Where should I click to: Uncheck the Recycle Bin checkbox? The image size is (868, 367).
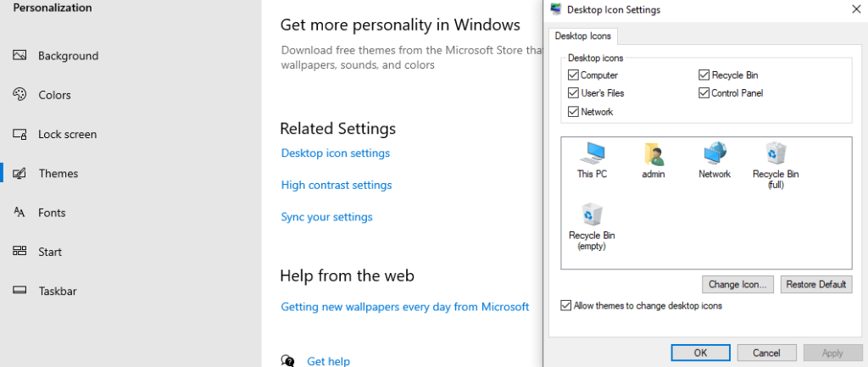coord(704,75)
